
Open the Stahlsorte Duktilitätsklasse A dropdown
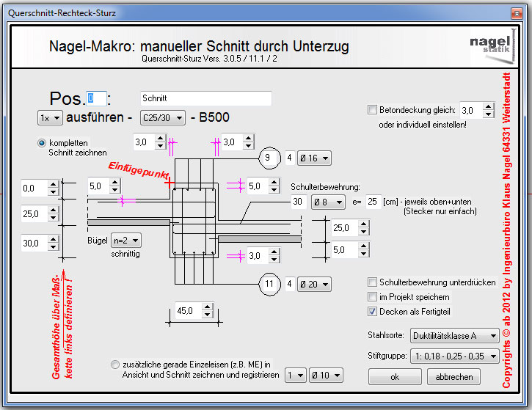tap(454, 336)
